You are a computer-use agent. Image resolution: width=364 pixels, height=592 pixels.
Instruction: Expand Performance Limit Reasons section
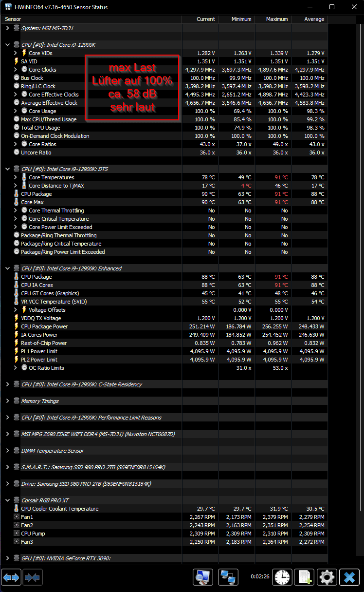[x=7, y=418]
